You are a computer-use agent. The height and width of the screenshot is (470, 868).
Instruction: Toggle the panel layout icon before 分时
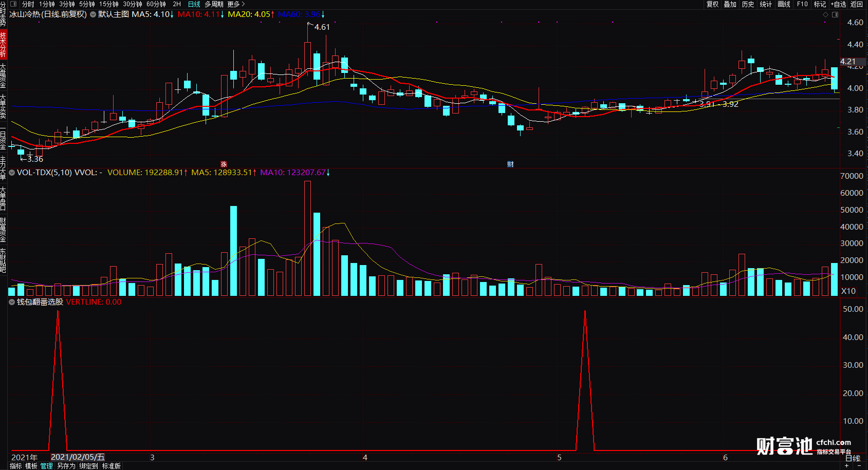click(13, 4)
